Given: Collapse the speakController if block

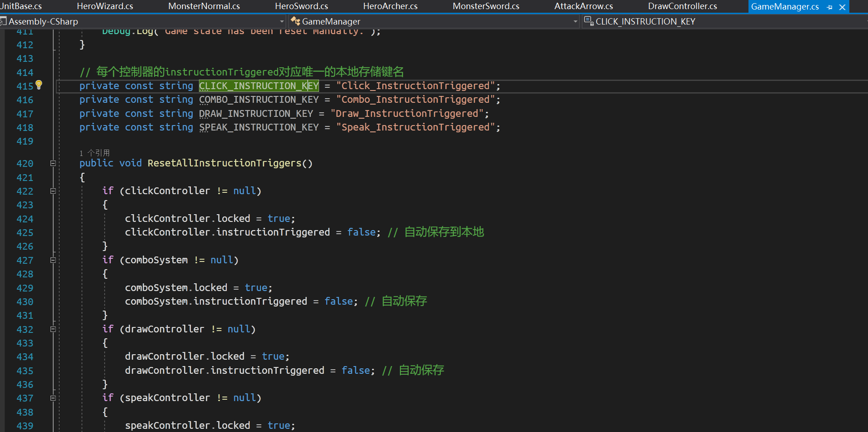Looking at the screenshot, I should pyautogui.click(x=53, y=398).
